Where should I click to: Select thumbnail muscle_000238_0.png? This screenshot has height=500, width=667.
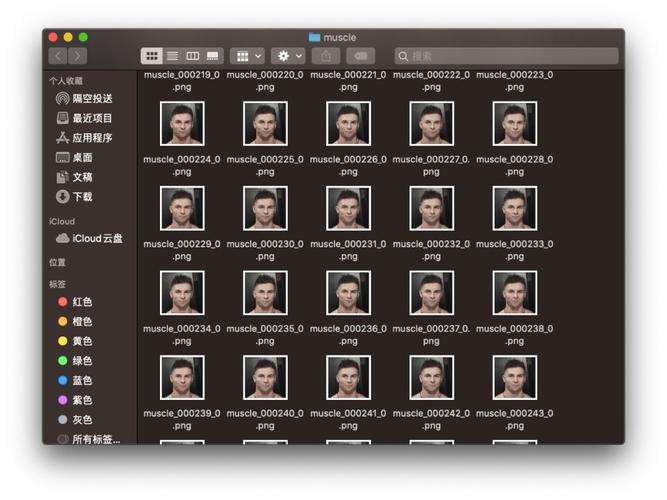515,293
